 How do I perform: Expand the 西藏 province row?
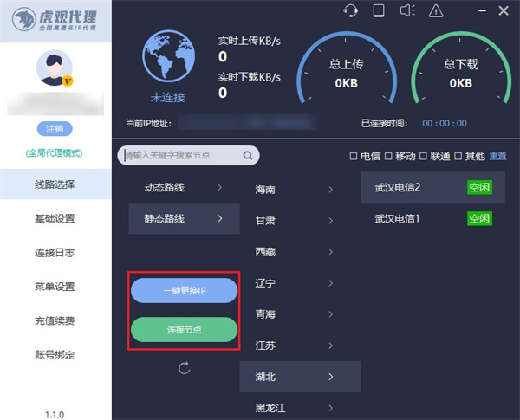[300, 252]
